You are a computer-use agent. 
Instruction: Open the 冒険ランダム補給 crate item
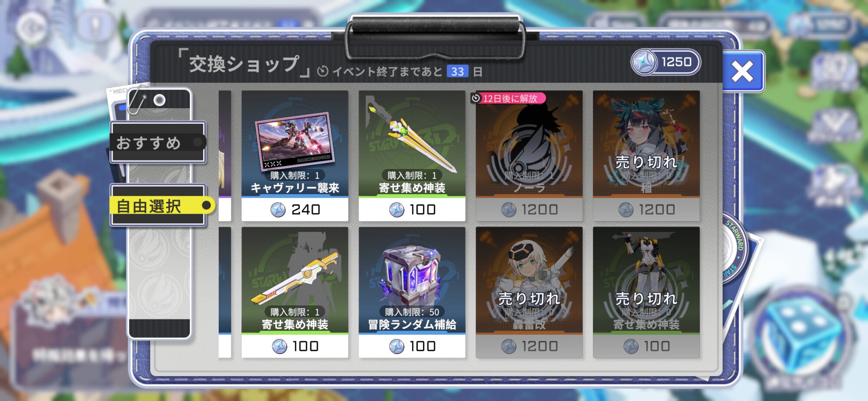pos(412,280)
